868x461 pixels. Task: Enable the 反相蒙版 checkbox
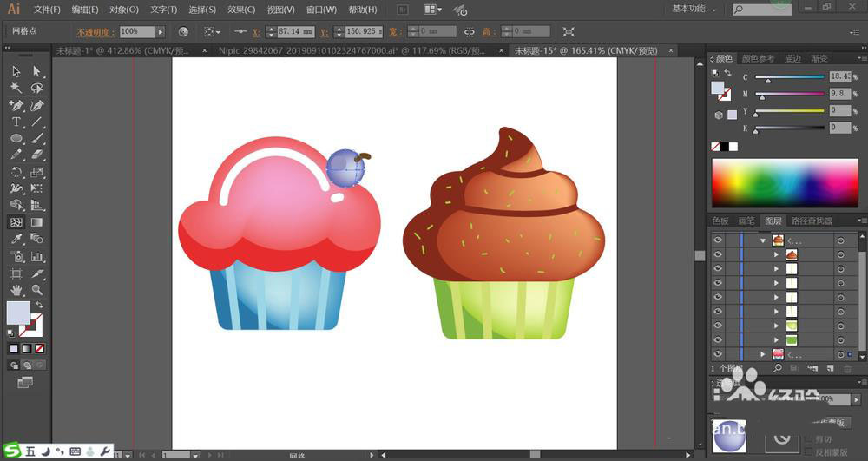(809, 452)
